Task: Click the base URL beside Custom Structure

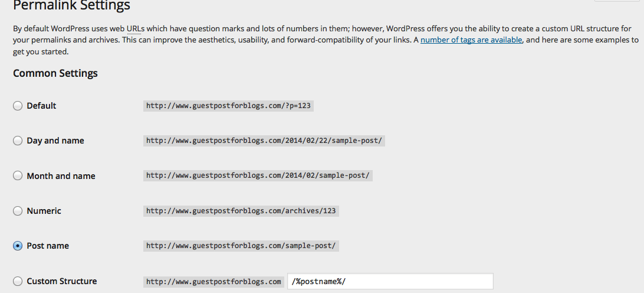Action: click(213, 282)
